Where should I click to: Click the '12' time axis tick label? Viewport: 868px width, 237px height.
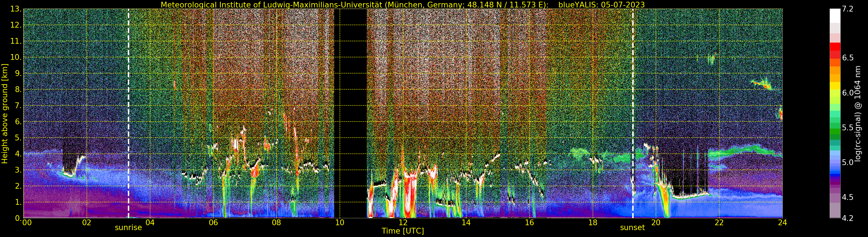pos(403,223)
